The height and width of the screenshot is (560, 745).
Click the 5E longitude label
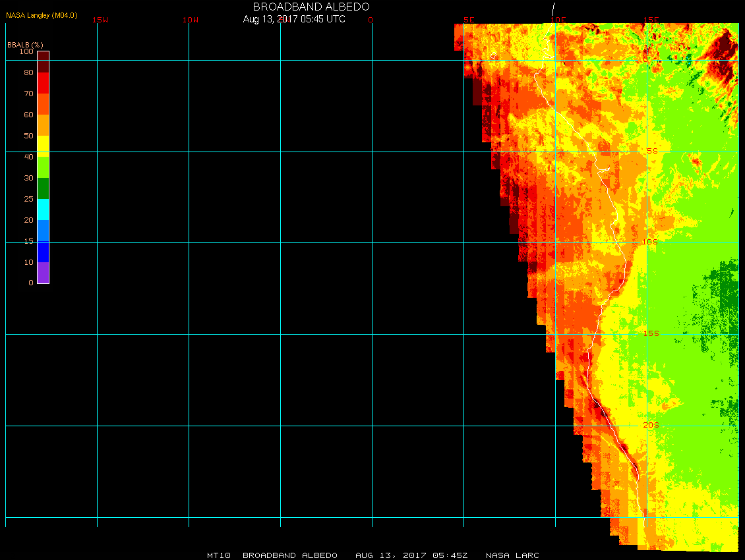point(469,20)
